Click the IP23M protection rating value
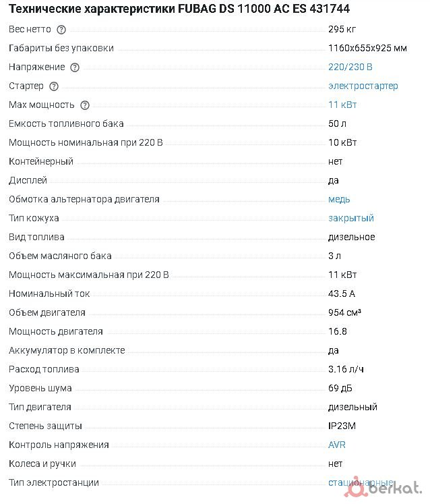This screenshot has height=504, width=430. tap(343, 426)
